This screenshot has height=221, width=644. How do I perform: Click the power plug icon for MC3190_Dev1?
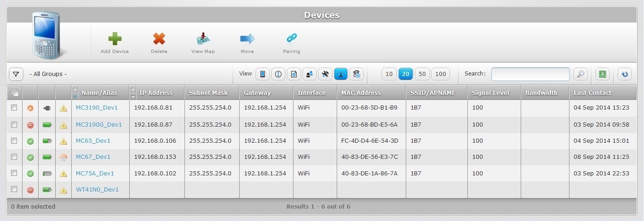tap(47, 108)
